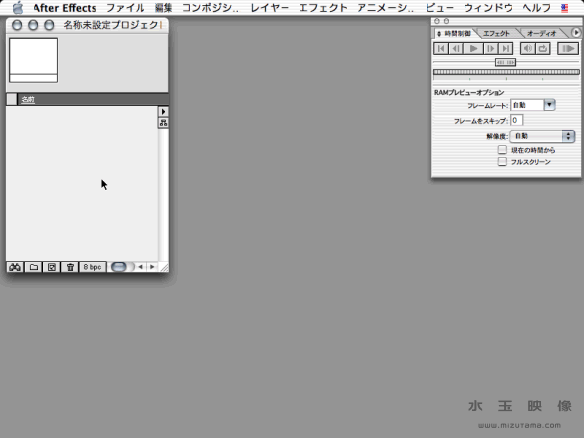Click the Project window resize grip corner

tap(164, 267)
